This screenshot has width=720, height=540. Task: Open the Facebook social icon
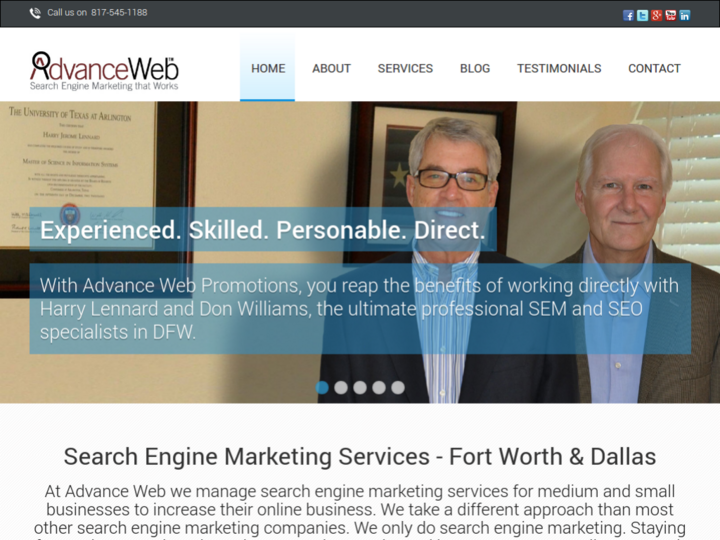(x=628, y=16)
